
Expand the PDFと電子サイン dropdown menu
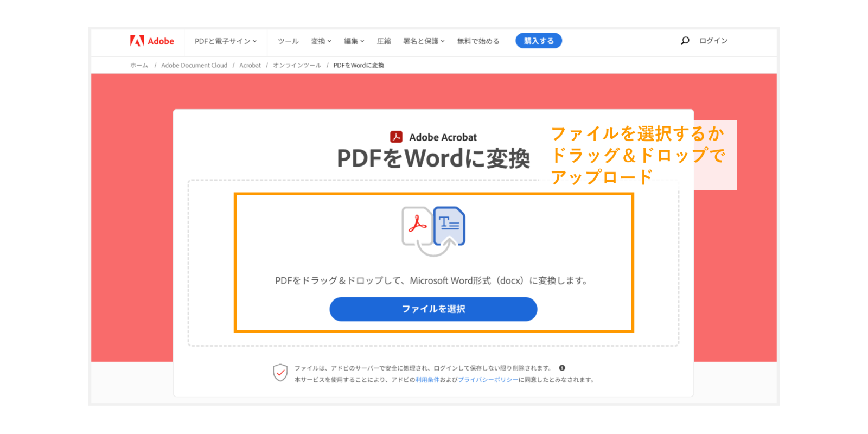(226, 41)
